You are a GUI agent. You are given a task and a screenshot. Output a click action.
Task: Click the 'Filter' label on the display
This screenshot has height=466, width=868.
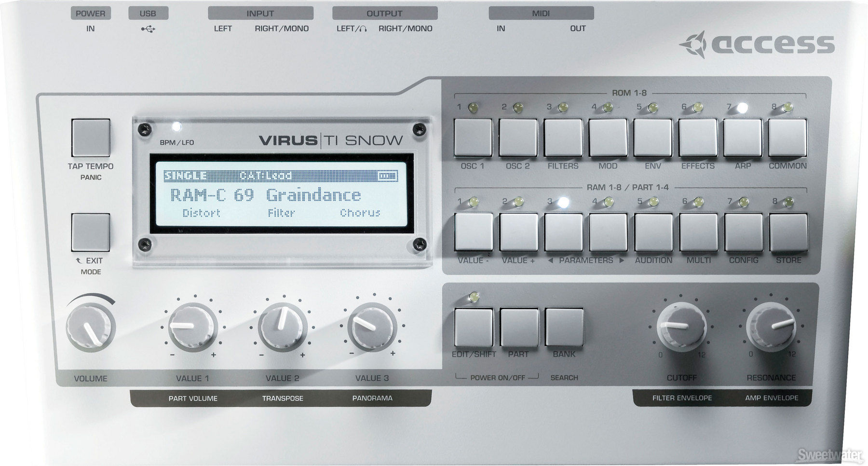point(281,213)
